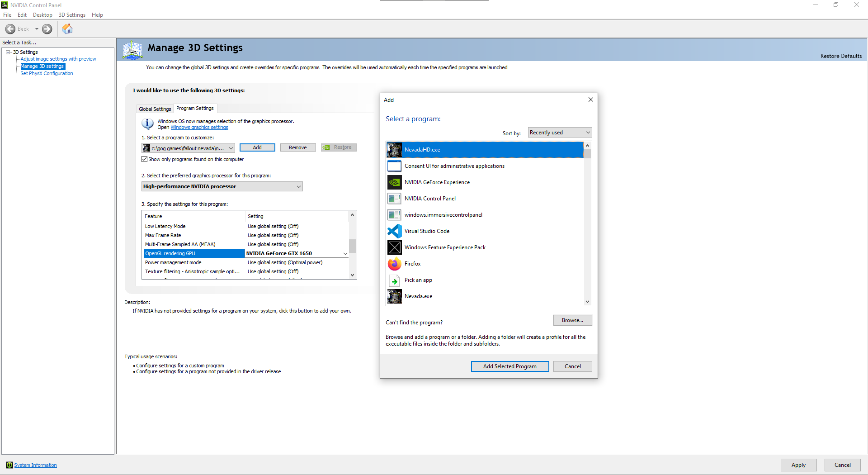Open the File menu

7,15
